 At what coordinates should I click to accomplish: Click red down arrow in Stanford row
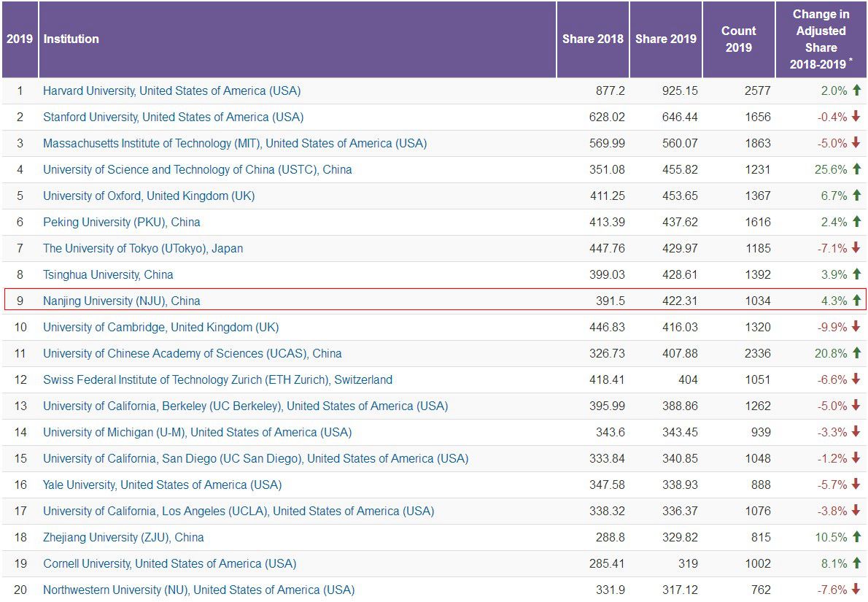click(856, 117)
